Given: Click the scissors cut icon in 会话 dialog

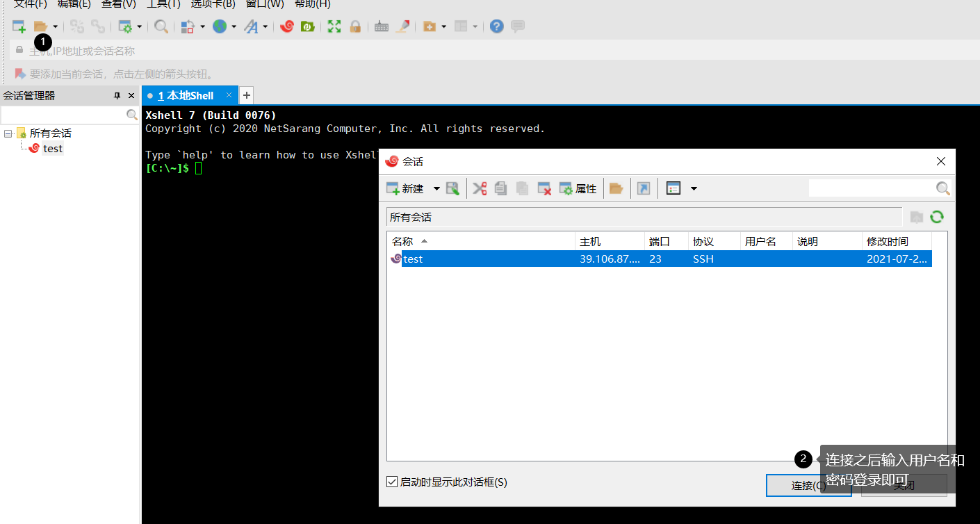Looking at the screenshot, I should [480, 188].
